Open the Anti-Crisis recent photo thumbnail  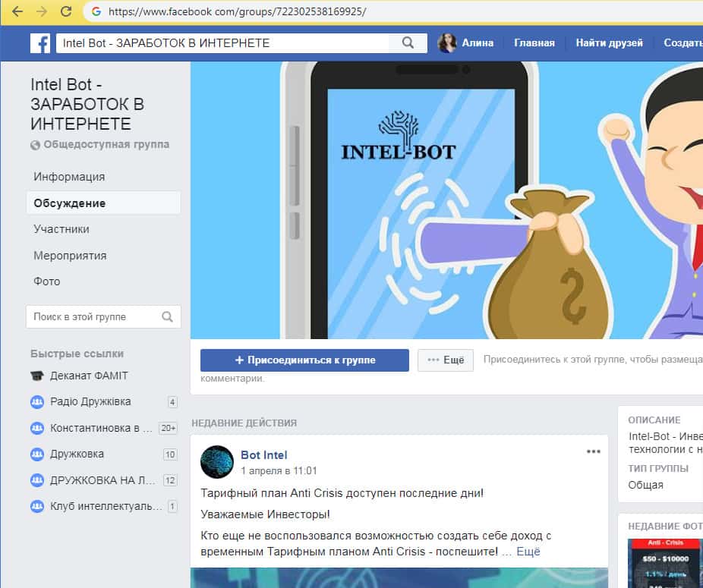click(664, 563)
